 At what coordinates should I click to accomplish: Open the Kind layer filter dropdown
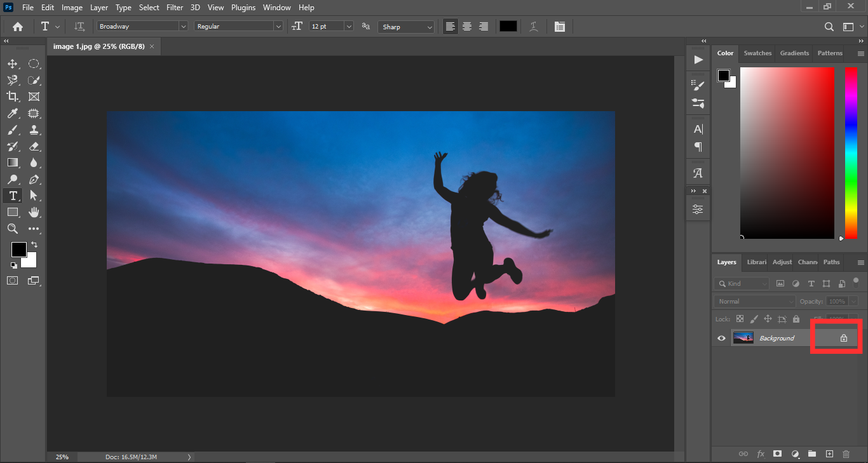click(x=742, y=283)
